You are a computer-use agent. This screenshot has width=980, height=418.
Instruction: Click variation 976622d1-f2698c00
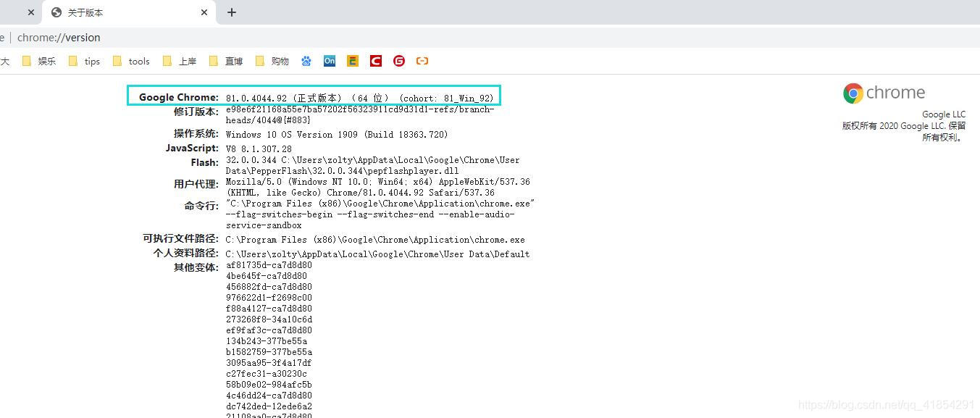(269, 298)
